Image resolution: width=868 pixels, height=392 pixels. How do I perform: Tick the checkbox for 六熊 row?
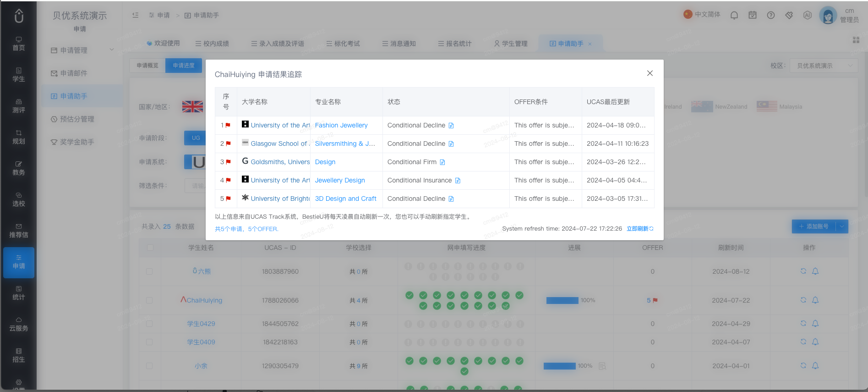point(149,271)
